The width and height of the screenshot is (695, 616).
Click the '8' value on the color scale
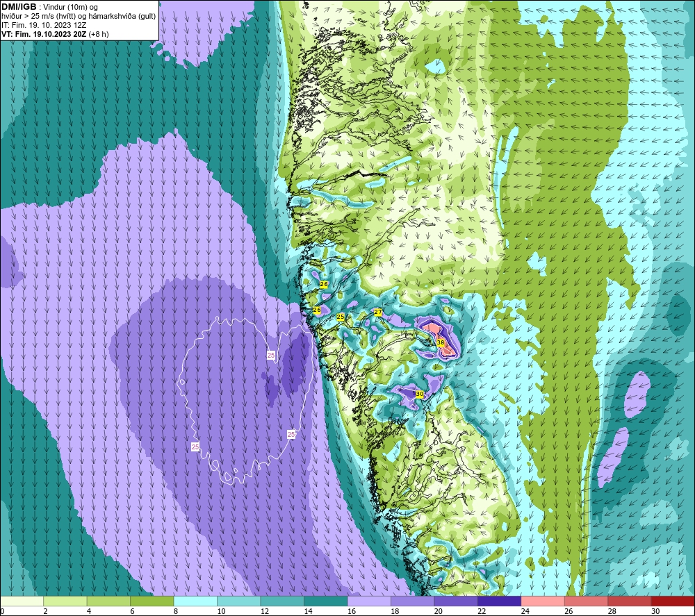point(176,611)
